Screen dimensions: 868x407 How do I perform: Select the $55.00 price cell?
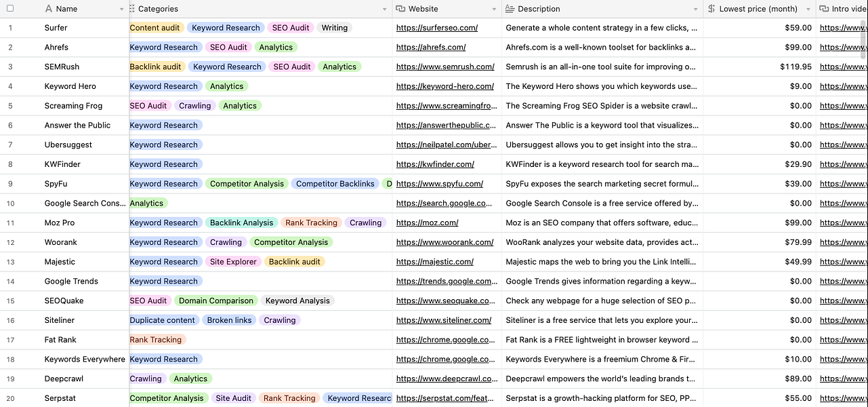click(x=760, y=398)
